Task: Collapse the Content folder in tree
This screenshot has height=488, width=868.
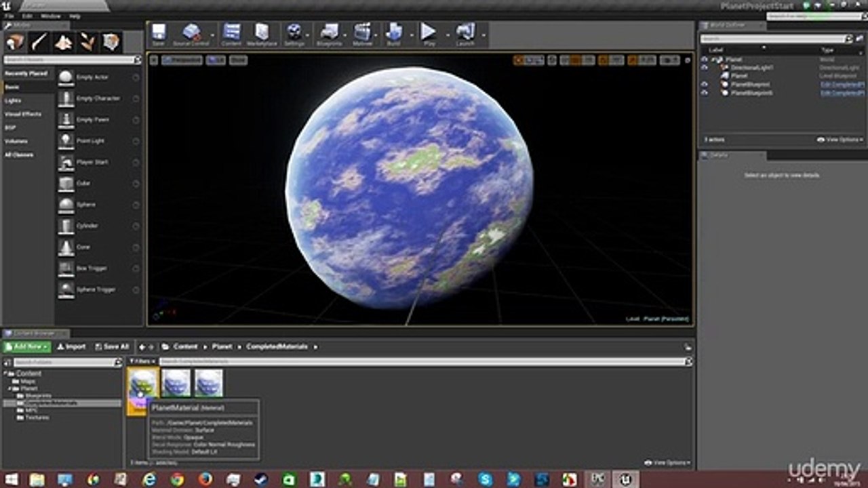Action: (7, 373)
